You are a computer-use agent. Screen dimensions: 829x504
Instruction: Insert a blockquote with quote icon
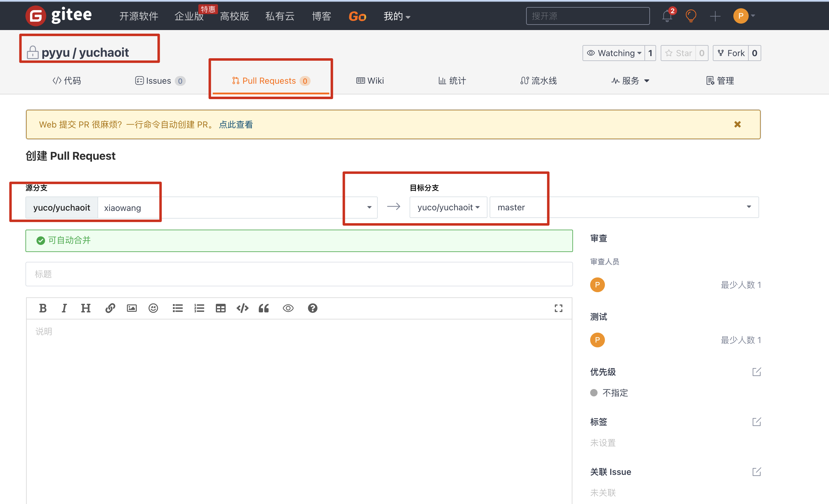(x=263, y=308)
